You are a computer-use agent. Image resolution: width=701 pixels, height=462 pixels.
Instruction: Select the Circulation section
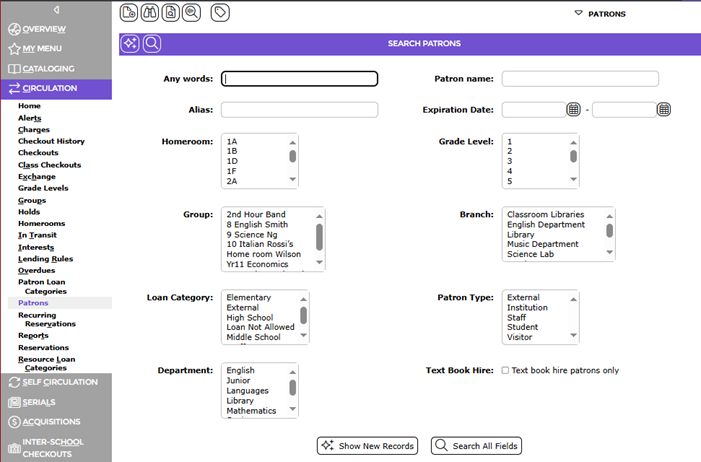pos(56,88)
